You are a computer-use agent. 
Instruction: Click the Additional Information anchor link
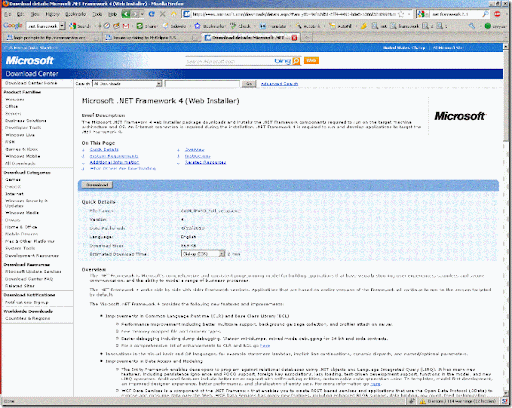(x=114, y=162)
